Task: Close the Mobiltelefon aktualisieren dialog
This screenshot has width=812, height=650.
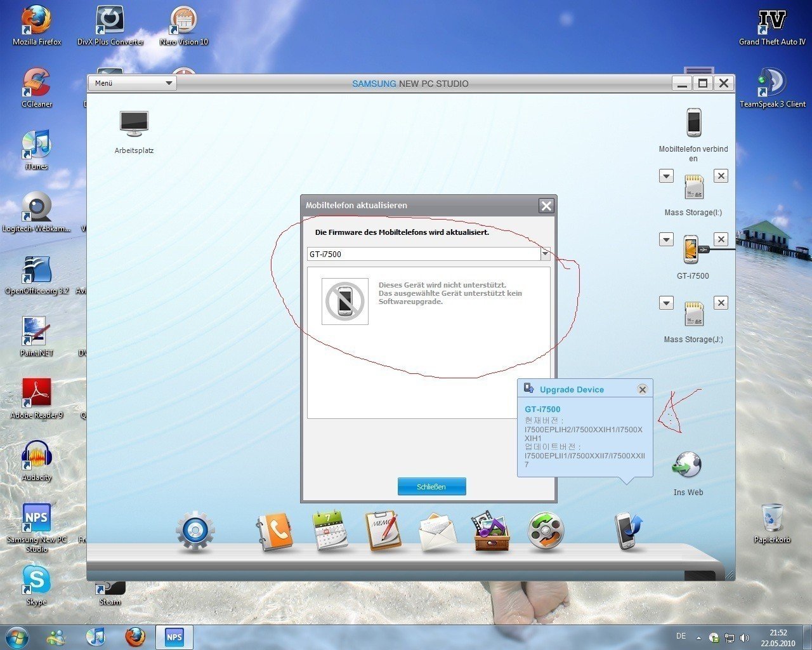Action: coord(546,205)
